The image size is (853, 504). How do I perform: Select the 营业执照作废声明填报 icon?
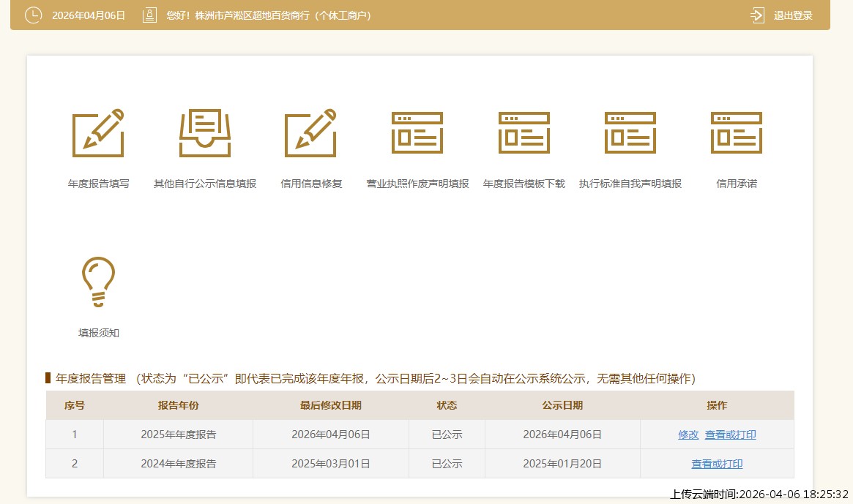pyautogui.click(x=417, y=133)
